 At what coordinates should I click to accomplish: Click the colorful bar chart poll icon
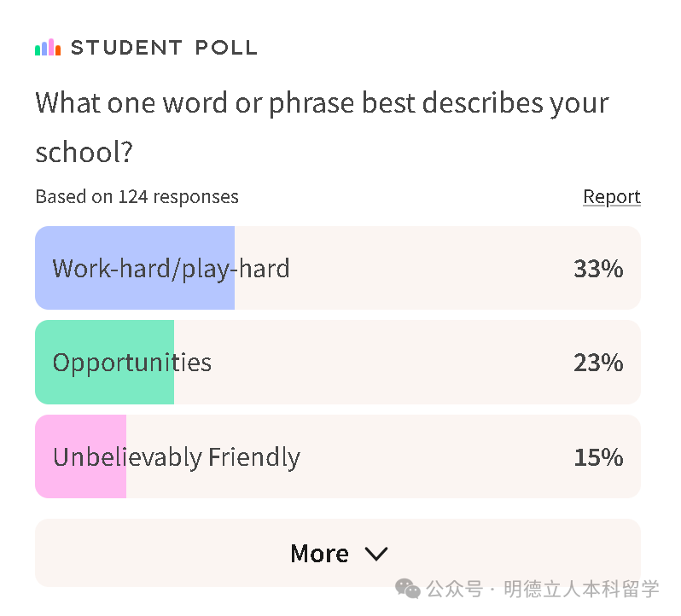click(x=48, y=47)
